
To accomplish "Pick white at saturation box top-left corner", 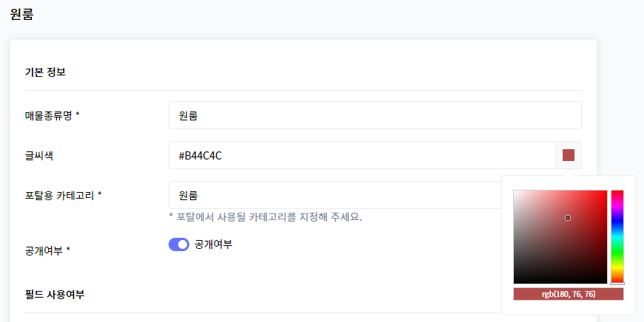I will [x=515, y=191].
